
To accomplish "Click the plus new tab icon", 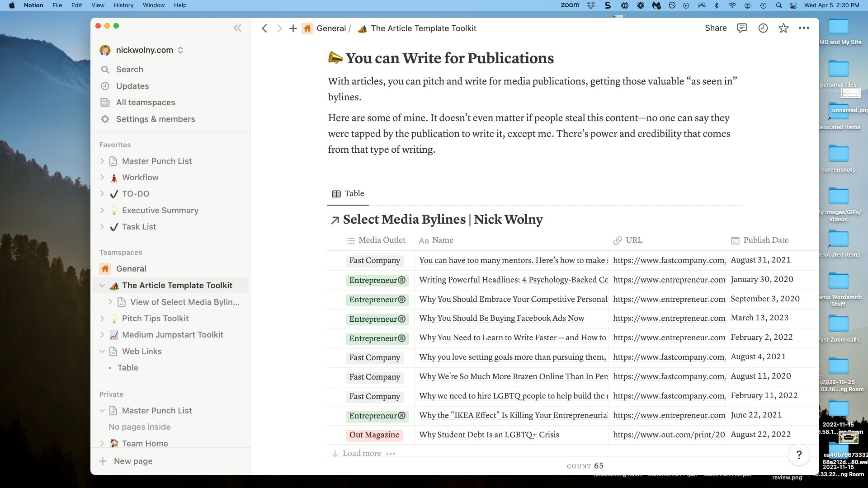I will [x=293, y=28].
